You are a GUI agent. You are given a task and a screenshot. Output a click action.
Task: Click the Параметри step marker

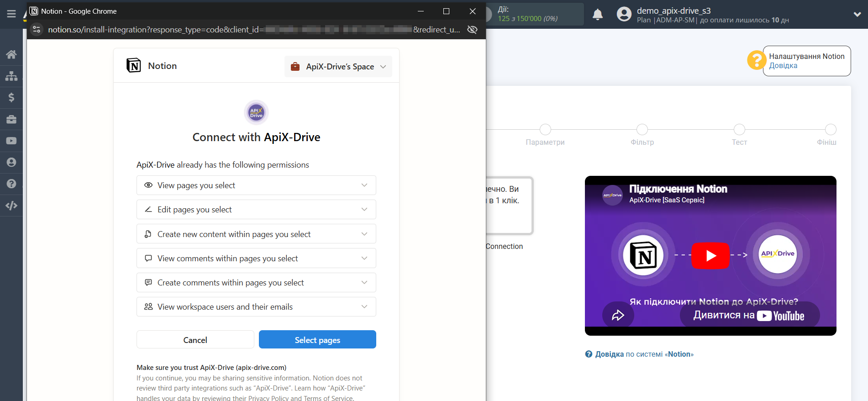545,130
